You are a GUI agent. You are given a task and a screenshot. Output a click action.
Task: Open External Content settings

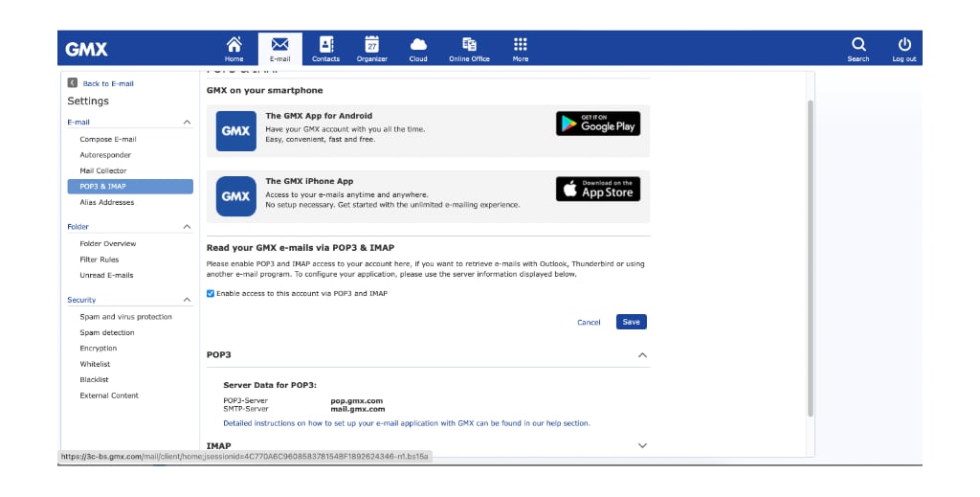click(109, 395)
